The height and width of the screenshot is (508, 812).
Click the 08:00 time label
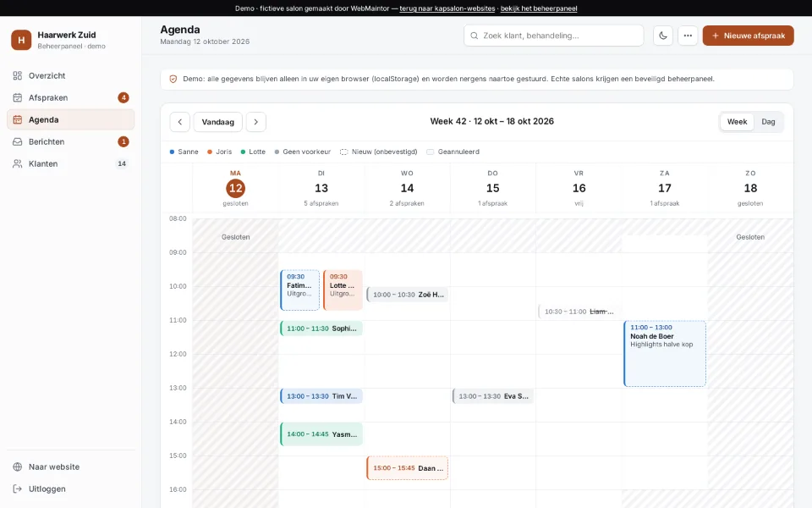tap(178, 218)
